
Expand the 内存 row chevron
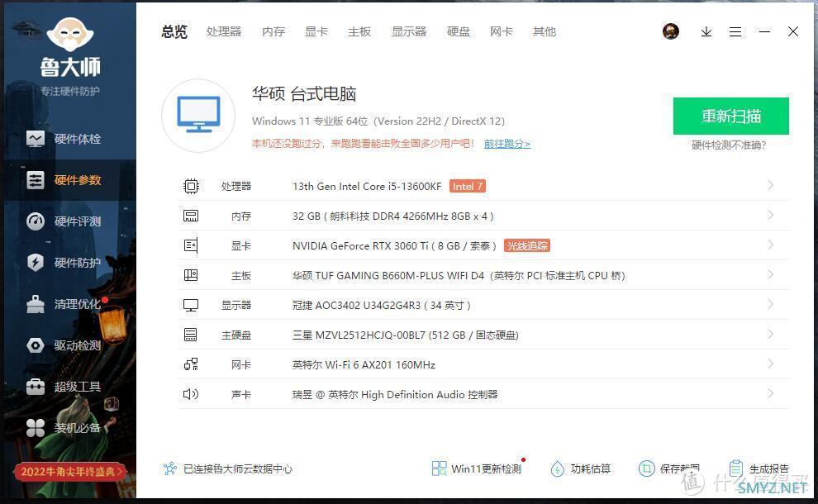pyautogui.click(x=771, y=215)
